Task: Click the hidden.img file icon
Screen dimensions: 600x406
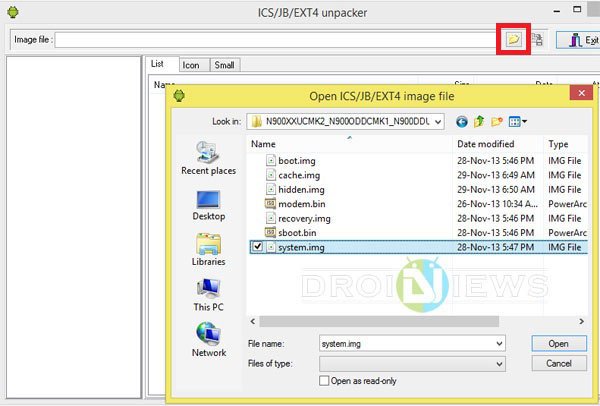Action: (x=271, y=189)
